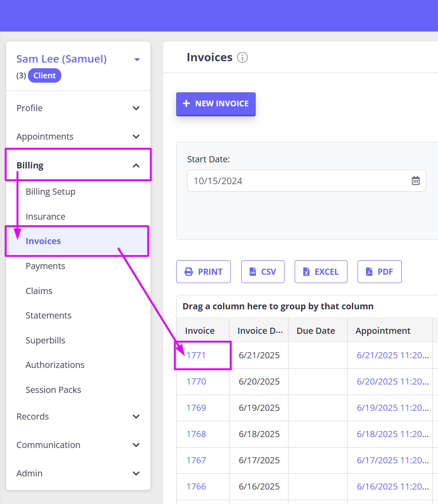Click the Start Date input field

click(x=297, y=181)
